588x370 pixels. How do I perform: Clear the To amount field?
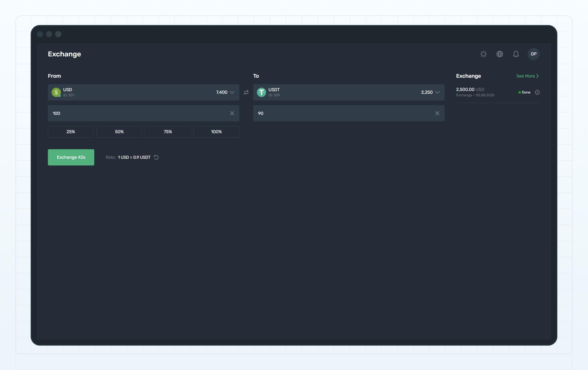437,113
